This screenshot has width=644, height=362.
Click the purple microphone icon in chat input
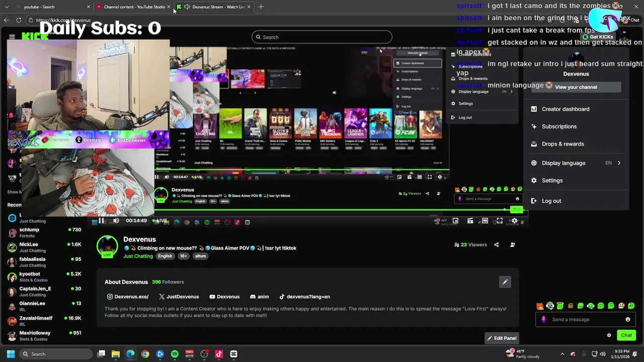(x=543, y=319)
